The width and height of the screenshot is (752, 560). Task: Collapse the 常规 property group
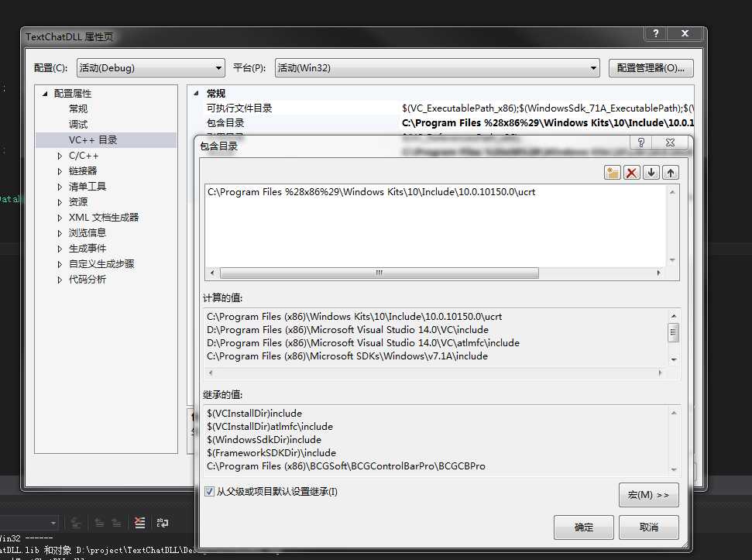[x=196, y=93]
